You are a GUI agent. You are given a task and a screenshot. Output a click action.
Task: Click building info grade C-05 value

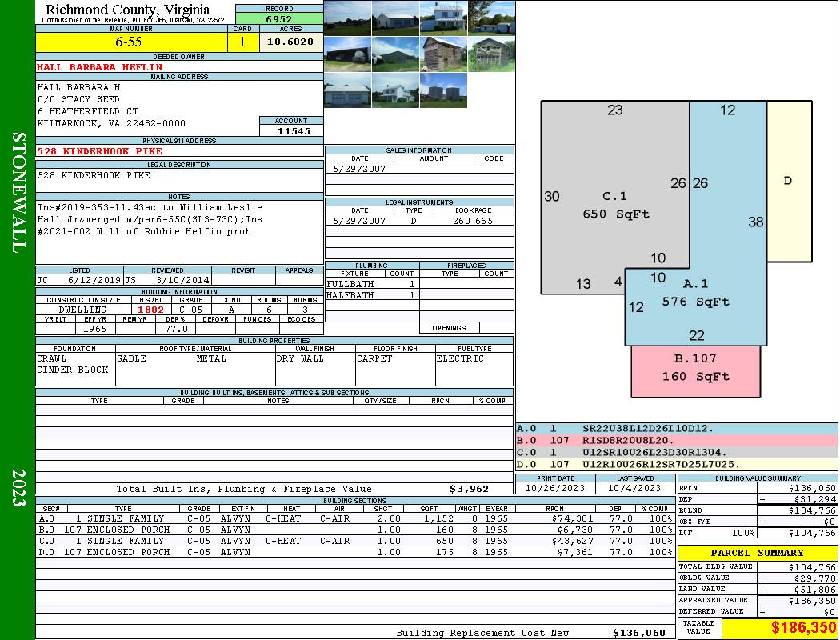[x=190, y=310]
